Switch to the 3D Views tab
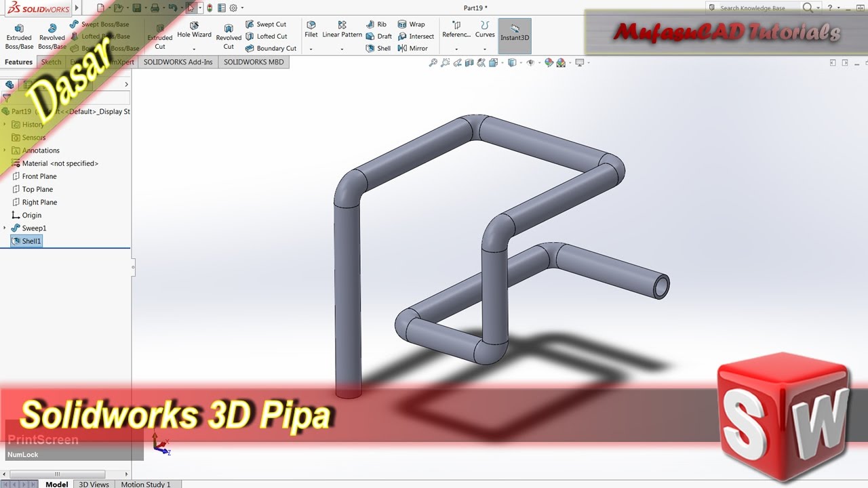 [x=94, y=484]
